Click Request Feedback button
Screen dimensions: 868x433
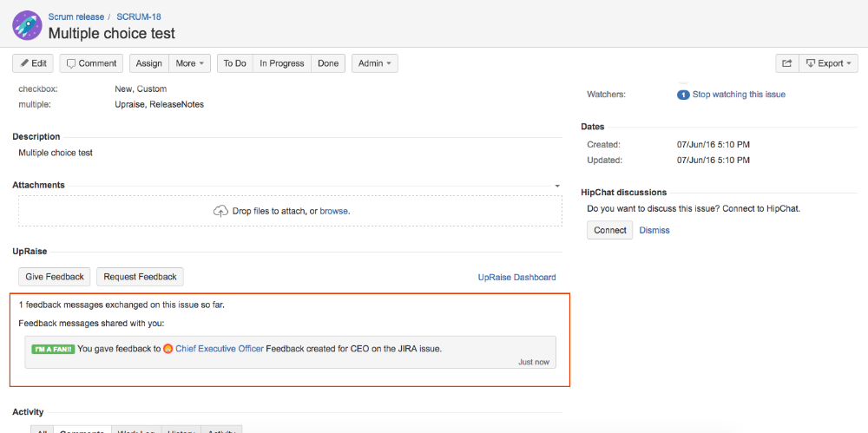click(140, 277)
